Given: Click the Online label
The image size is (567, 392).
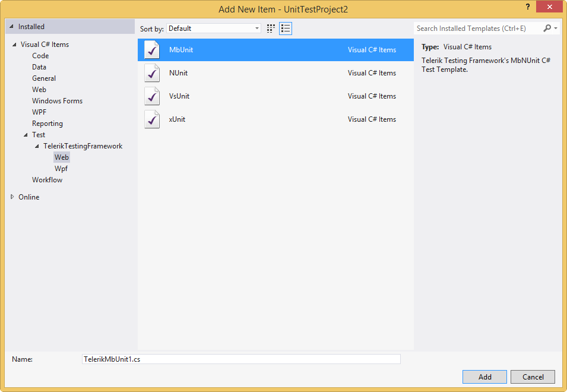Looking at the screenshot, I should coord(29,197).
